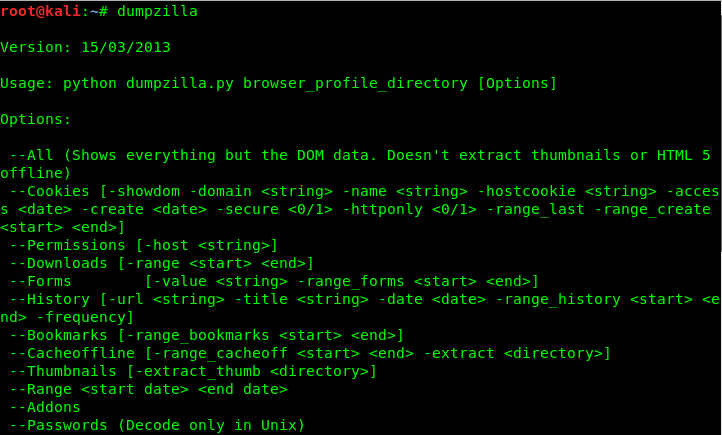
Task: Click the --Downloads option
Action: click(58, 263)
